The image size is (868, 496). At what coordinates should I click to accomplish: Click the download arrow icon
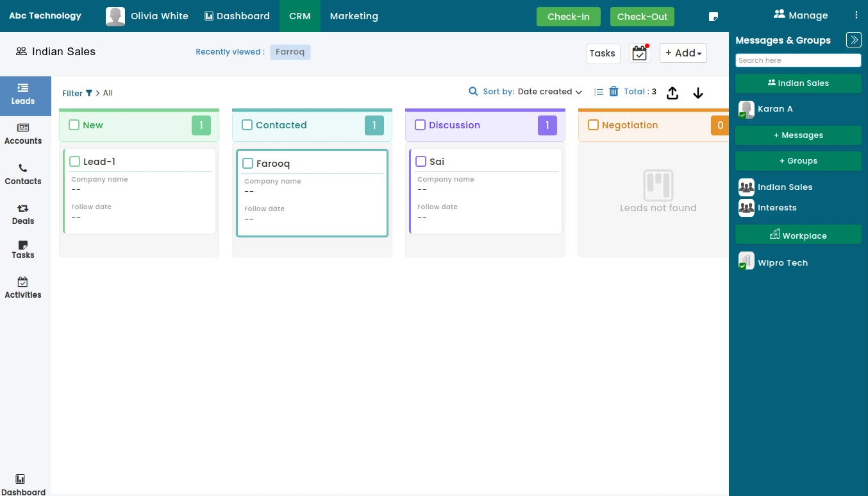click(698, 93)
